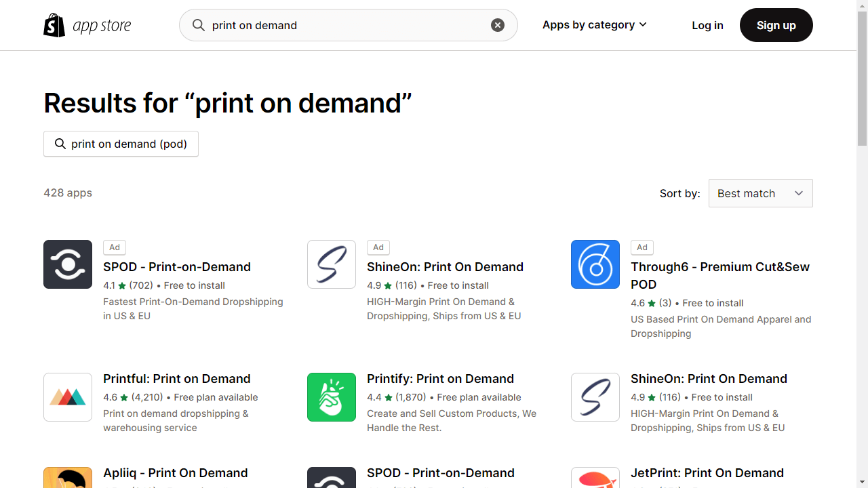
Task: Click the scrollbar down arrow
Action: click(x=863, y=483)
